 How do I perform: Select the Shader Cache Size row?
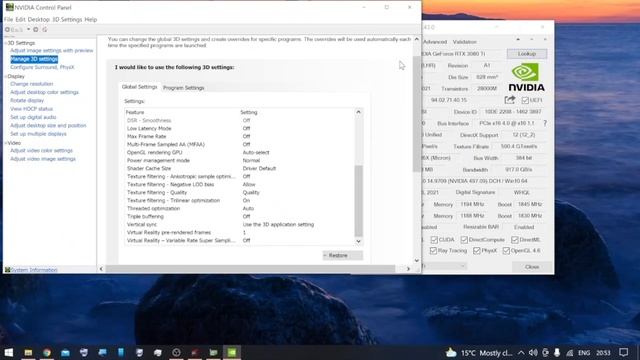pyautogui.click(x=240, y=168)
